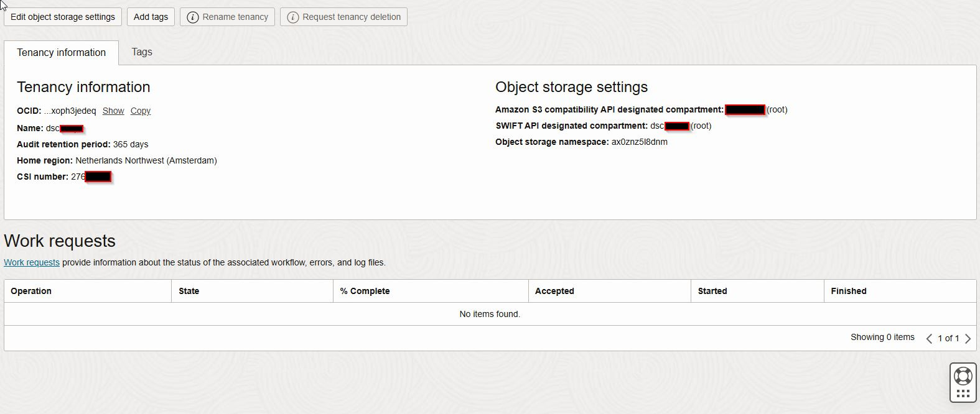The width and height of the screenshot is (980, 414).
Task: Go to next page of work requests
Action: [x=968, y=339]
